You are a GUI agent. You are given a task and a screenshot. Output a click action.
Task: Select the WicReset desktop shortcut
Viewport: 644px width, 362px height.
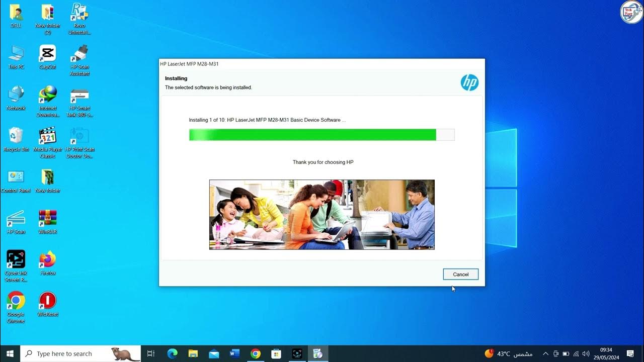[x=48, y=304]
